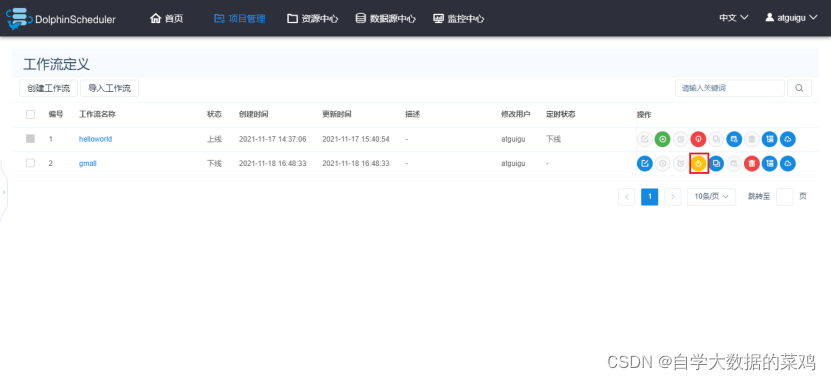This screenshot has height=380, width=831.
Task: Tick the checkbox for the gmall row
Action: click(x=31, y=163)
